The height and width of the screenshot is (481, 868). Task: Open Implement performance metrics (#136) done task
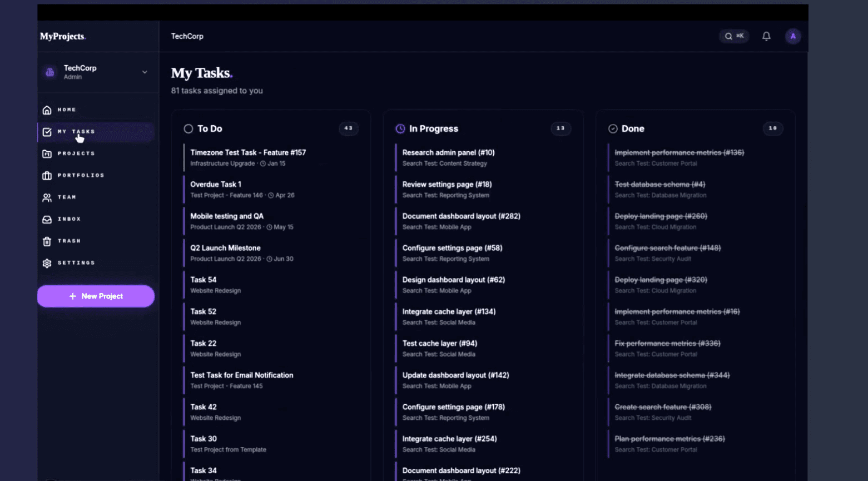[696, 158]
